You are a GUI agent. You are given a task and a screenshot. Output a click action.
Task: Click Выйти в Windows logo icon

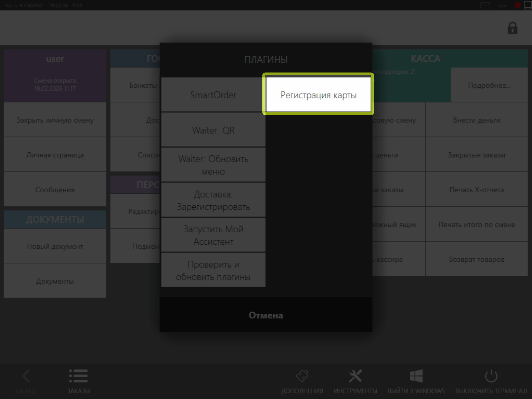[x=416, y=376]
